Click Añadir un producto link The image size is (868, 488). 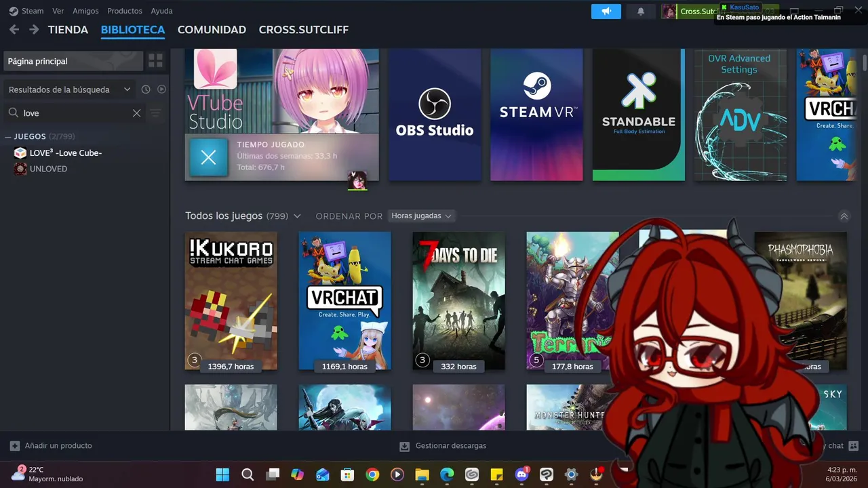[x=58, y=446]
